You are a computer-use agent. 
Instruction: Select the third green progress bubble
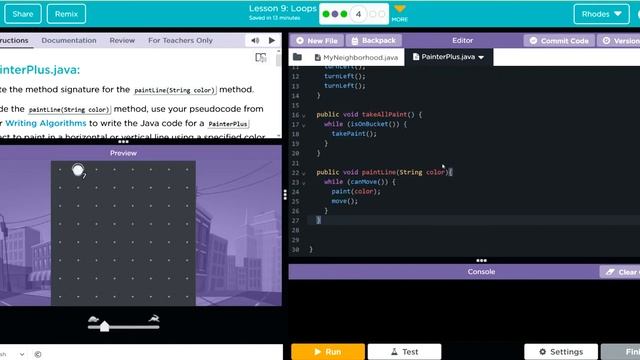pos(344,14)
